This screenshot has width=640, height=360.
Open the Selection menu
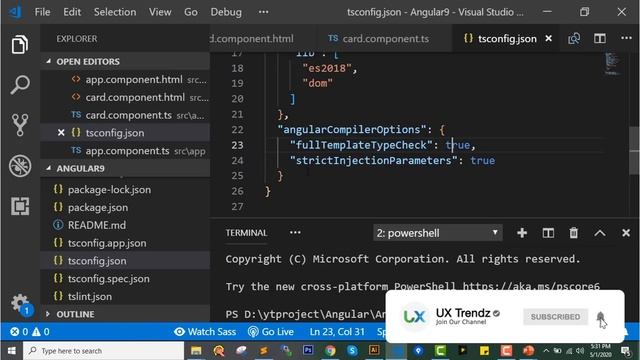(115, 12)
